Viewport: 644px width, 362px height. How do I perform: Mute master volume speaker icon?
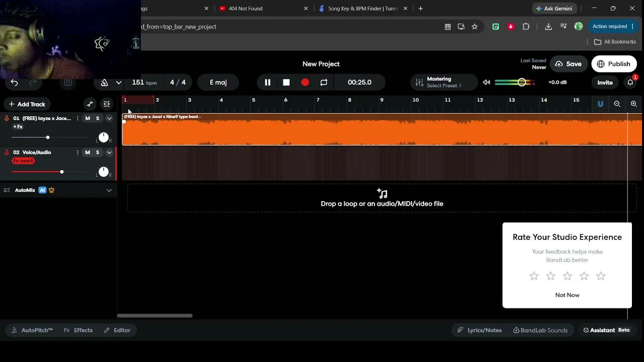point(487,82)
